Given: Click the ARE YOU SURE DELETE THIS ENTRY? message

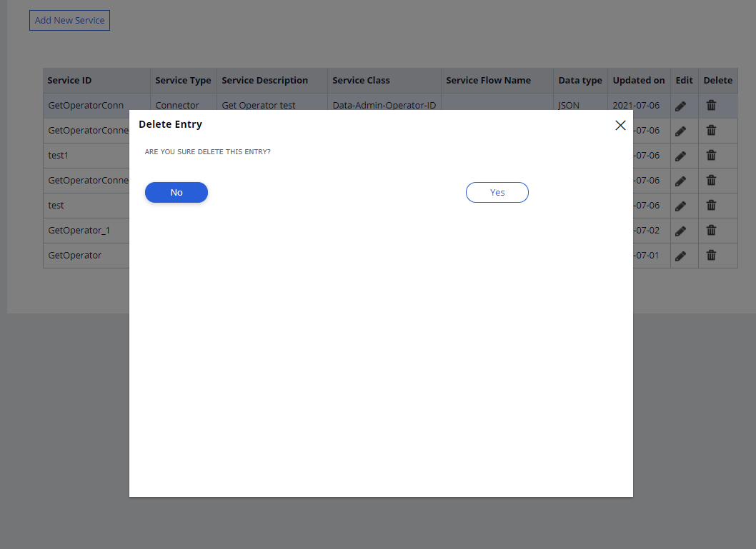Looking at the screenshot, I should (208, 151).
